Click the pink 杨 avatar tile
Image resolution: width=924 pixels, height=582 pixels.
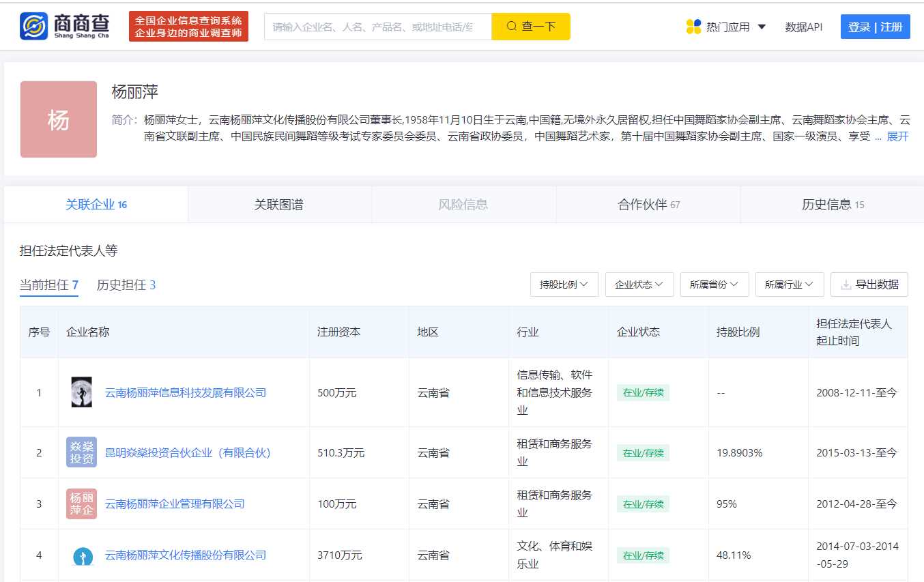[59, 119]
